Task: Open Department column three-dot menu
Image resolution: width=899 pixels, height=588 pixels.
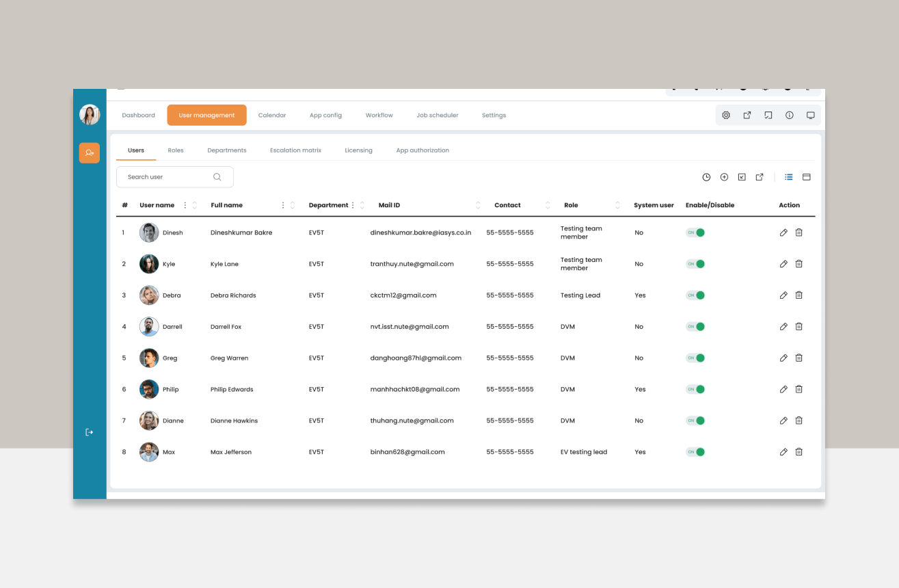Action: (353, 205)
